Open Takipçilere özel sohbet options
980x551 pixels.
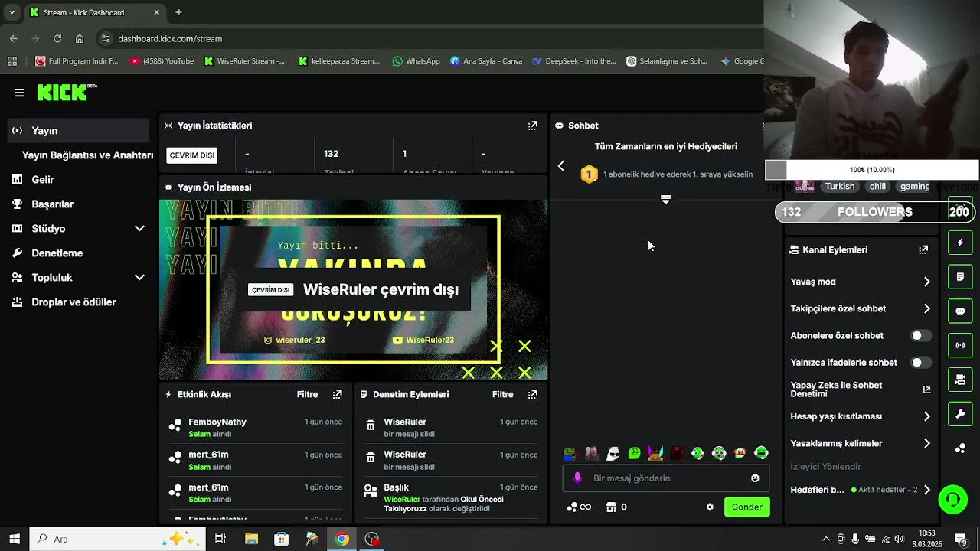click(861, 308)
